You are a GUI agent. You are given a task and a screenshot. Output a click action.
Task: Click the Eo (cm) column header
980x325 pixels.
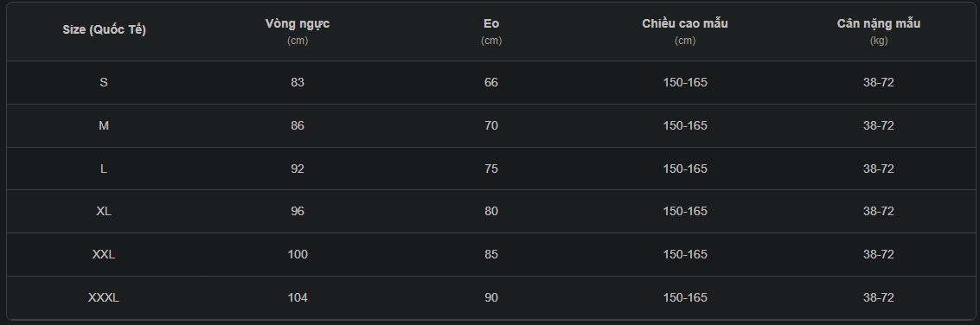coord(491,31)
